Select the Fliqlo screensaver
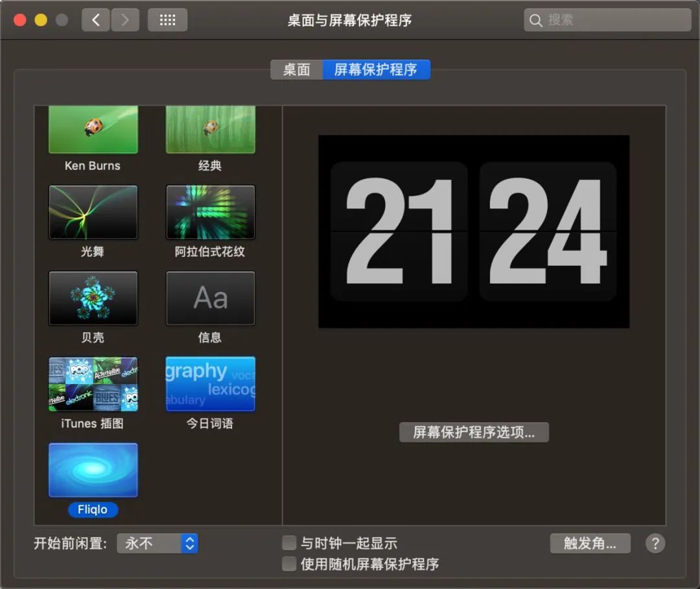Screen dimensions: 700x589 93,469
